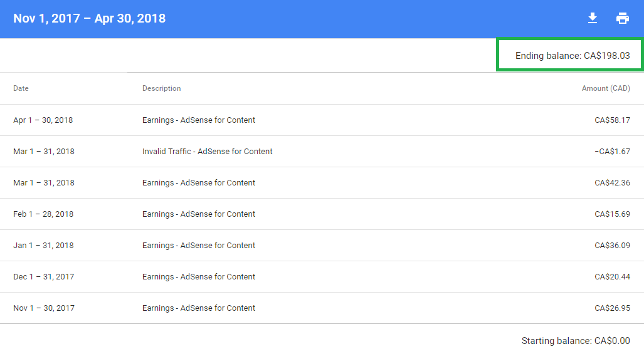
Task: Open Apr 1 – 30, 2018 earnings row
Action: coord(322,120)
